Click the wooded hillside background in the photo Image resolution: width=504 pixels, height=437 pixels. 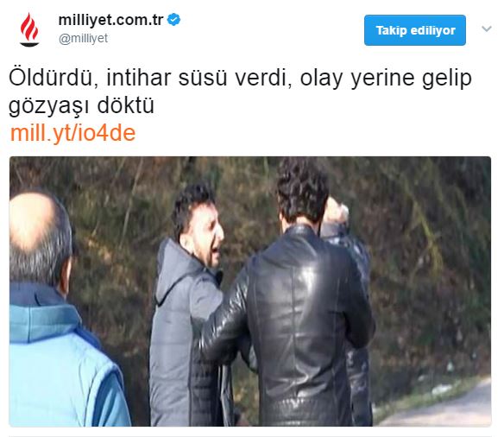click(427, 257)
